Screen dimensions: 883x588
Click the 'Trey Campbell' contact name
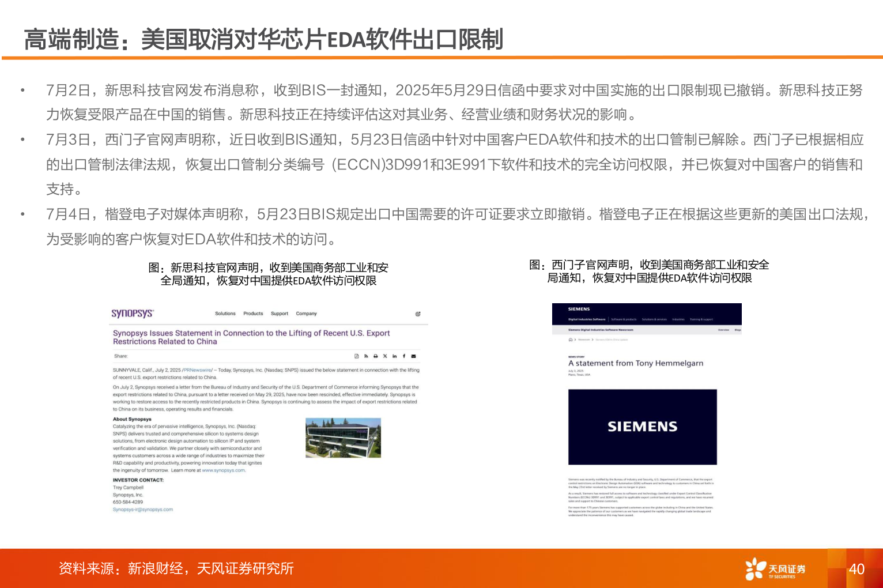point(128,488)
